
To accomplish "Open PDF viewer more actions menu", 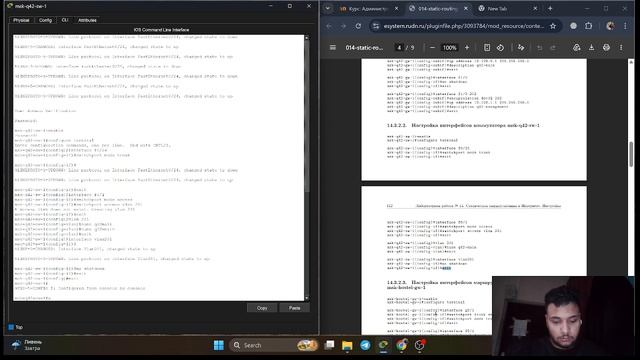I will (621, 48).
